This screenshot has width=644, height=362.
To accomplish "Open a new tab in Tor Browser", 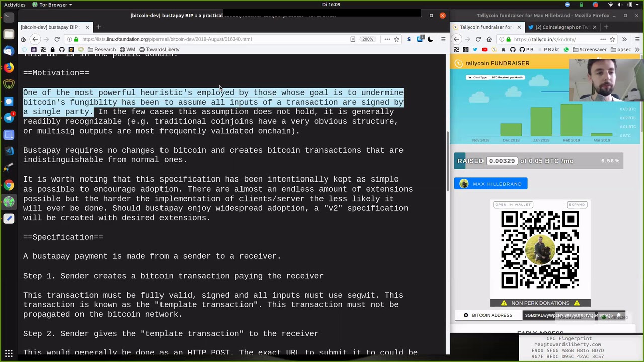I will (x=99, y=27).
